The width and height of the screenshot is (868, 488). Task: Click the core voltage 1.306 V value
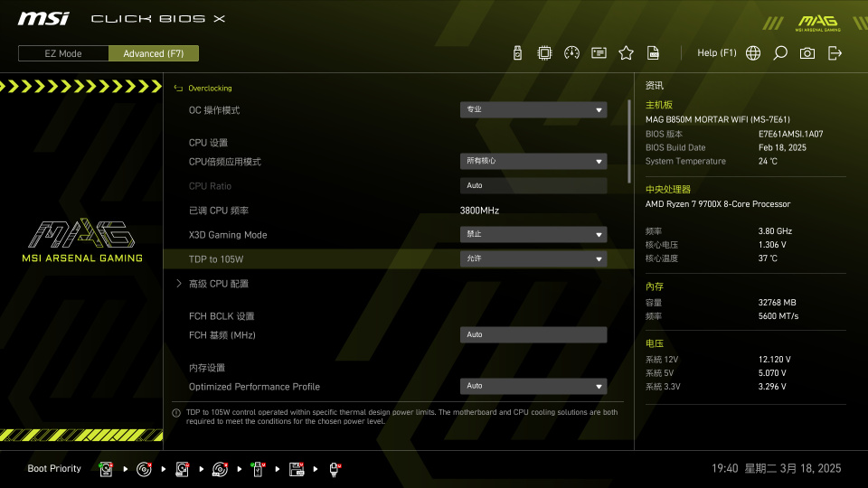[772, 245]
